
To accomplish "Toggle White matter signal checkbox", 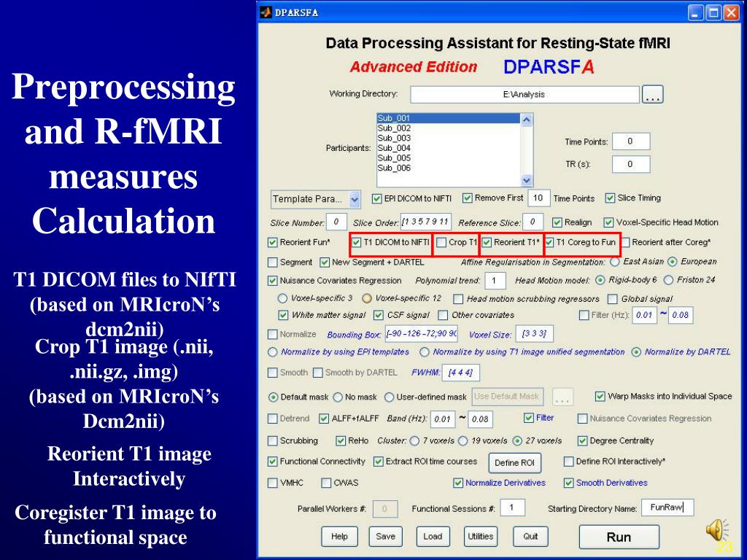I will [x=283, y=315].
